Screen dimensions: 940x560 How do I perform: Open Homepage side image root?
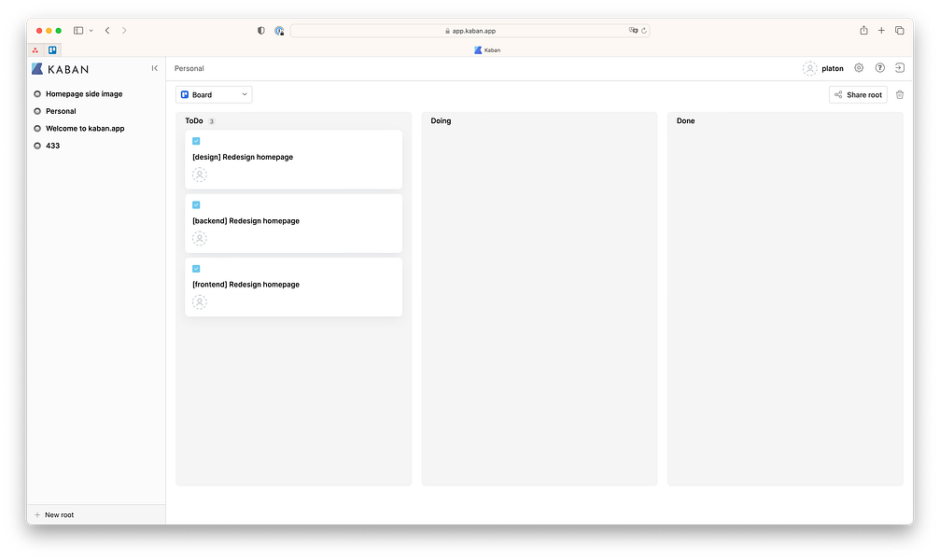[84, 94]
